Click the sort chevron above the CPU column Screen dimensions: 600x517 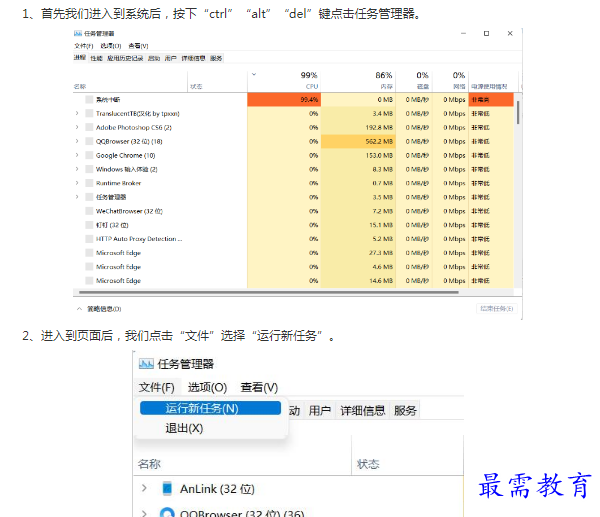(x=254, y=74)
